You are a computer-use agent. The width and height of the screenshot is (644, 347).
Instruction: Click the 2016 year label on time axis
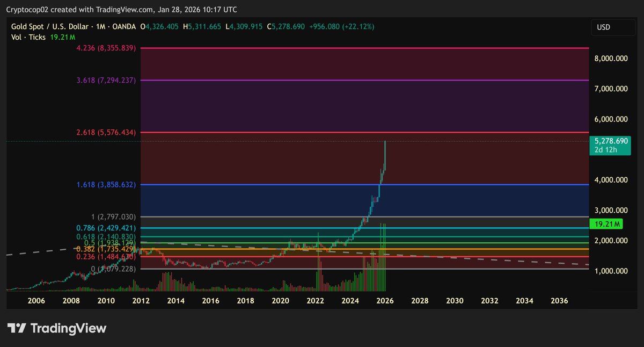(x=211, y=301)
